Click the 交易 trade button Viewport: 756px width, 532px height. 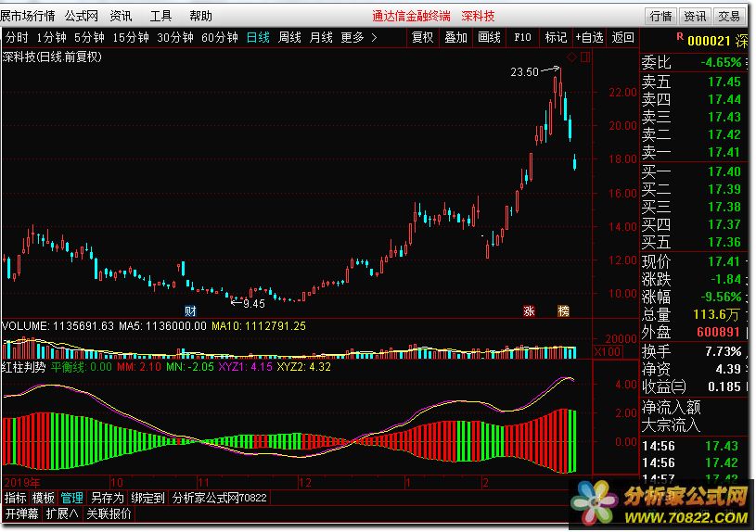tap(729, 16)
